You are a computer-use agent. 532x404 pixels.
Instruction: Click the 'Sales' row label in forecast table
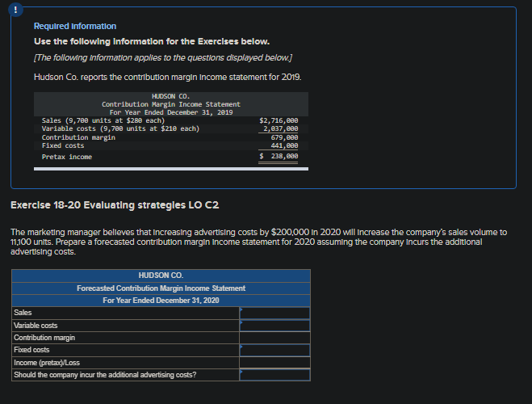tap(23, 313)
